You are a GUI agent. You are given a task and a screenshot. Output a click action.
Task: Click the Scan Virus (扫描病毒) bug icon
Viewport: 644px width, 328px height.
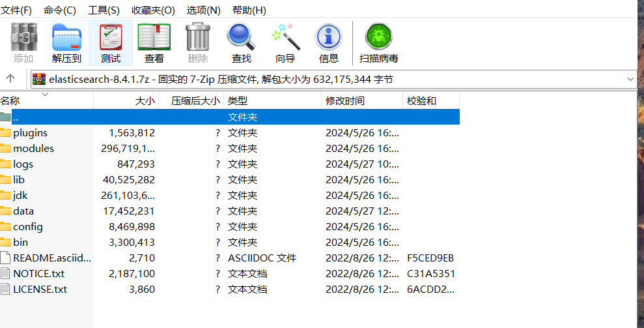[379, 37]
